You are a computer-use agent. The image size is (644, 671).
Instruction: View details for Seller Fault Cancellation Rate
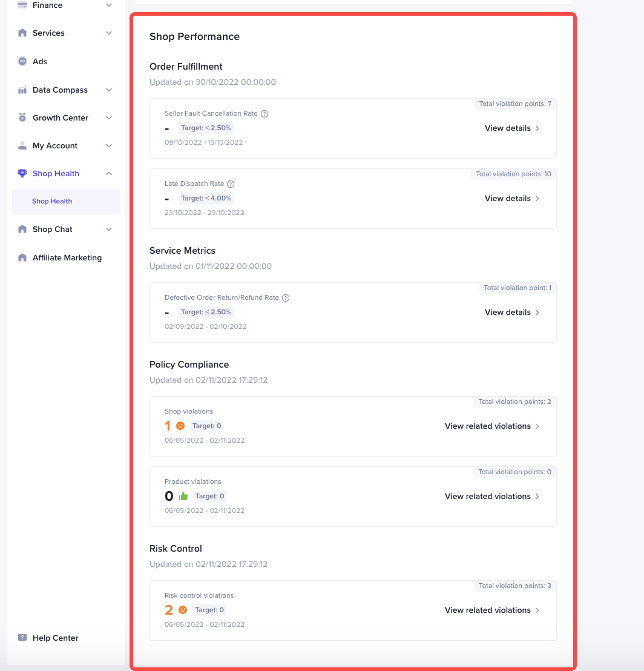511,128
